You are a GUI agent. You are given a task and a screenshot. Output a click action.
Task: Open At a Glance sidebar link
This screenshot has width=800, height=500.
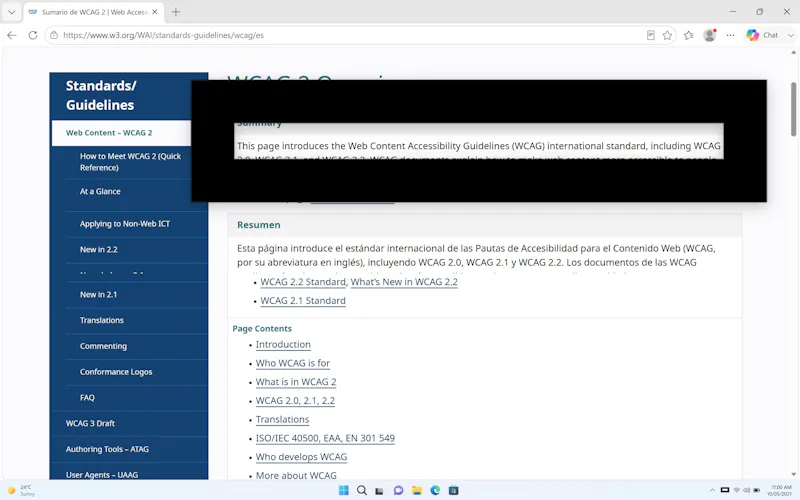(100, 191)
